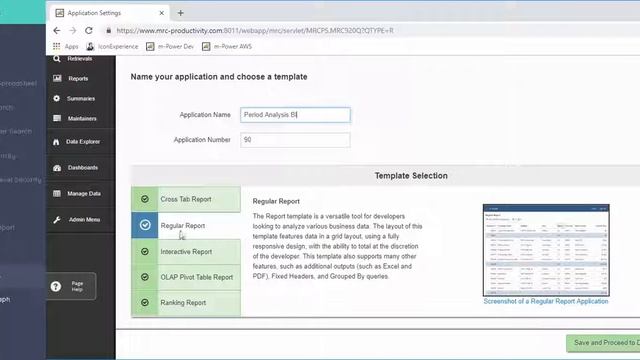The width and height of the screenshot is (640, 360).
Task: Open Summaries in the sidebar
Action: (x=80, y=98)
